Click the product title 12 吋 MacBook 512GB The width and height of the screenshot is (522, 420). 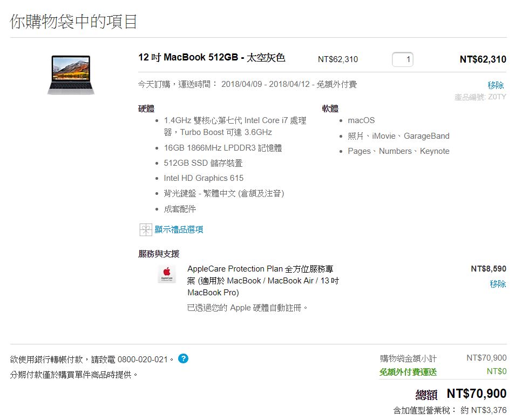(x=212, y=58)
